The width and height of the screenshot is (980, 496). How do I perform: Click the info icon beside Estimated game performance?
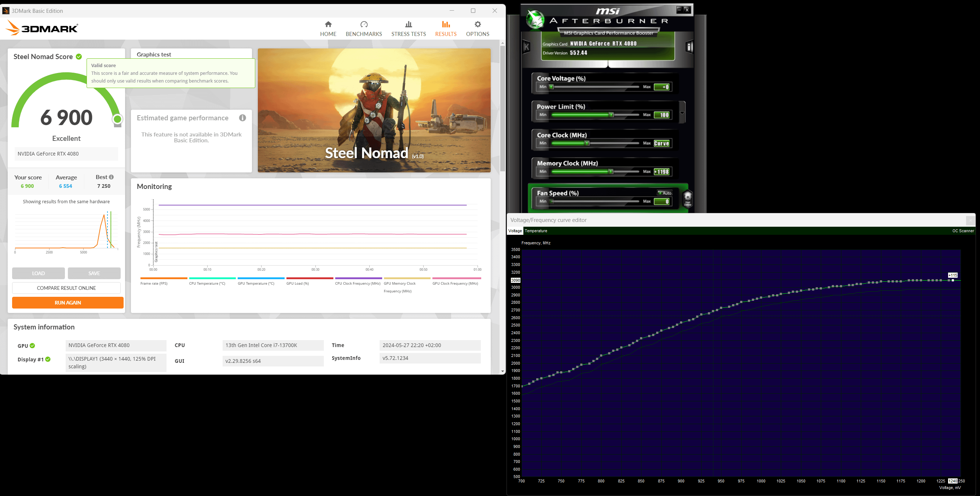242,118
